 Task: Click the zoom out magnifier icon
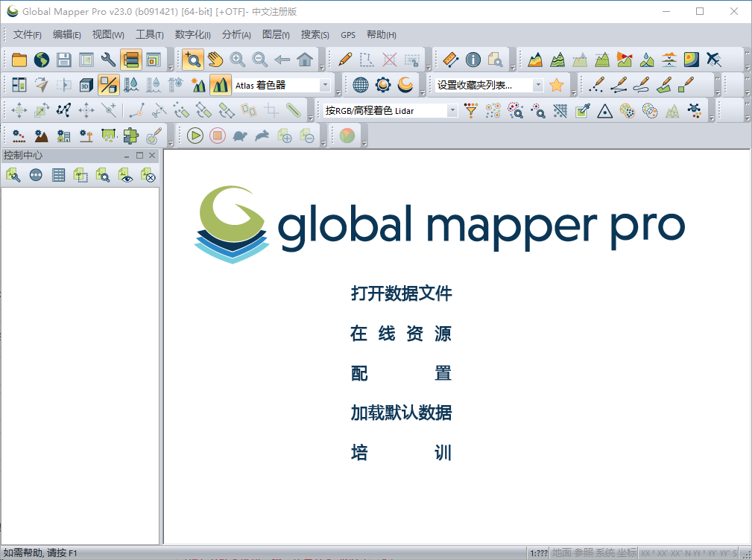tap(260, 60)
